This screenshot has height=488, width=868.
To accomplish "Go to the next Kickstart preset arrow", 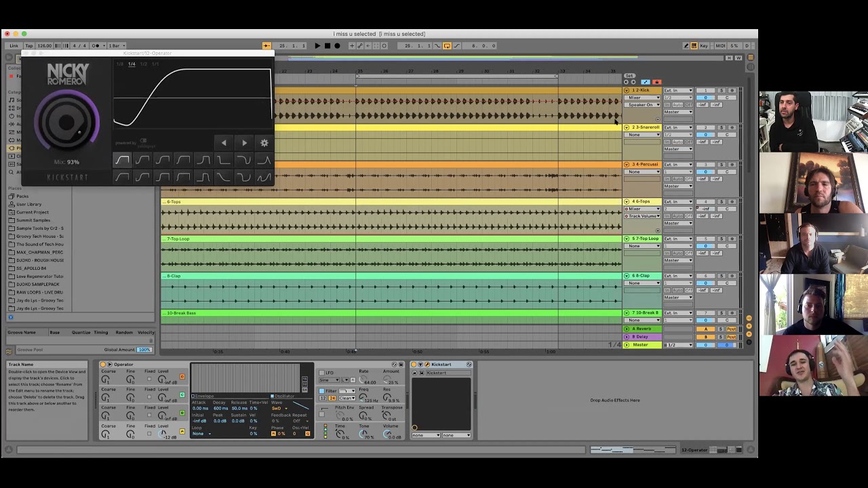I will point(244,143).
